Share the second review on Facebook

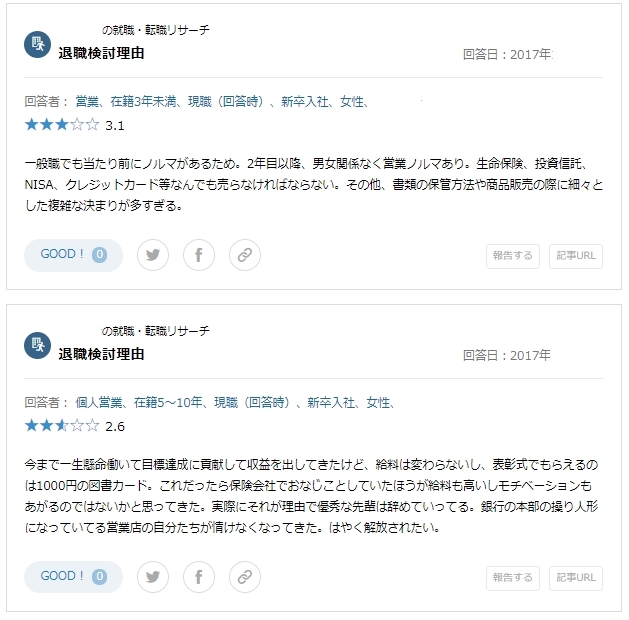pyautogui.click(x=199, y=577)
